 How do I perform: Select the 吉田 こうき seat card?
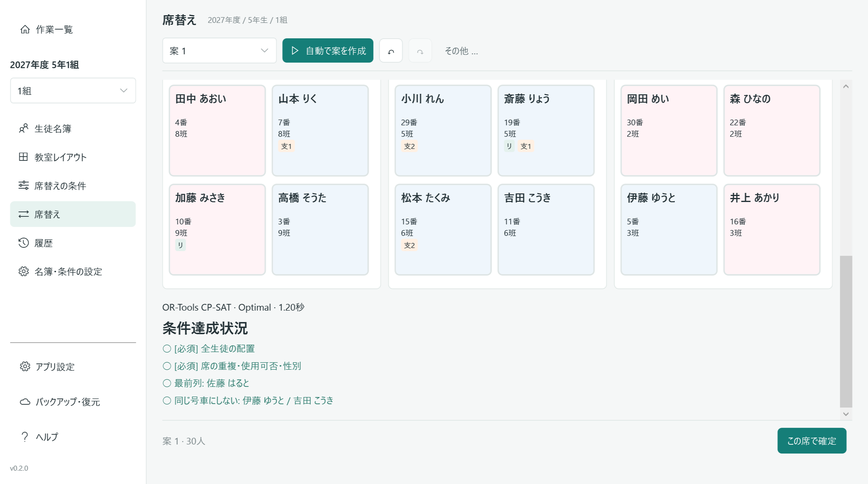[546, 229]
